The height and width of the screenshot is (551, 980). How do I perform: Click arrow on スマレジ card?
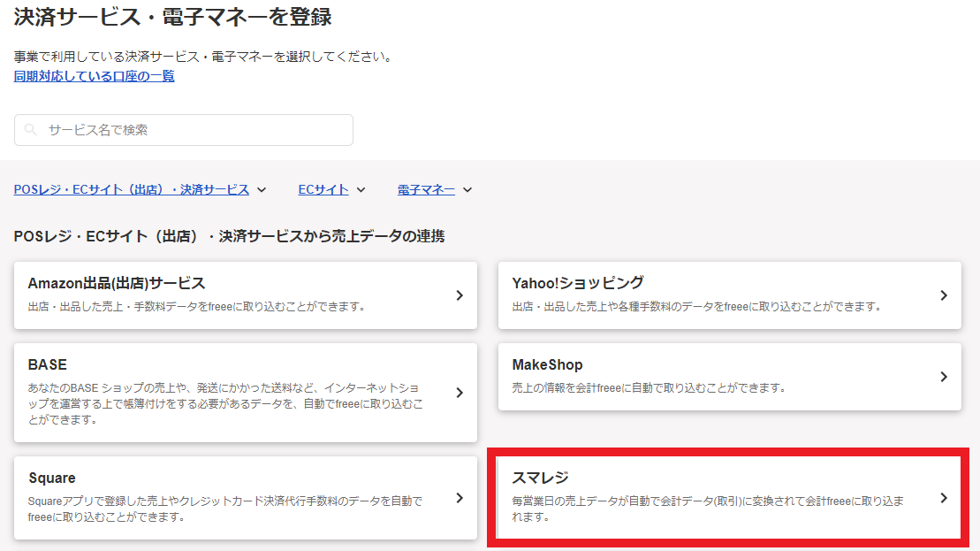click(944, 498)
